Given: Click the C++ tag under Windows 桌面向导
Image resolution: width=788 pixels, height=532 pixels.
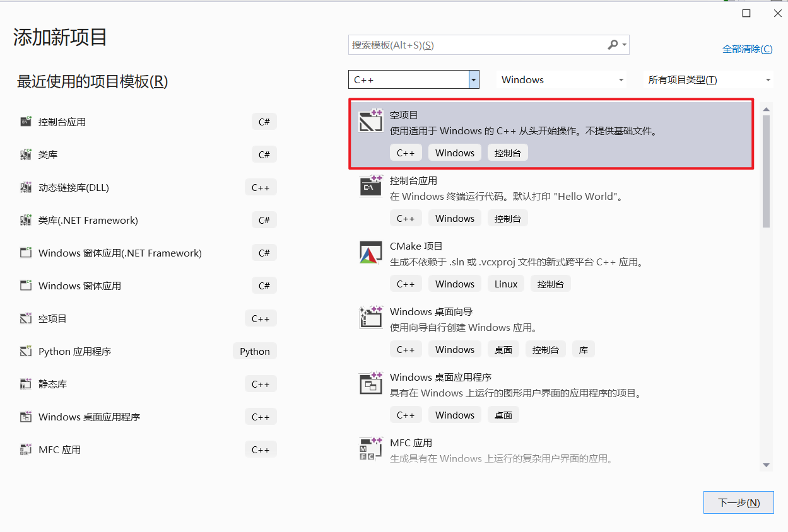Looking at the screenshot, I should pyautogui.click(x=406, y=349).
